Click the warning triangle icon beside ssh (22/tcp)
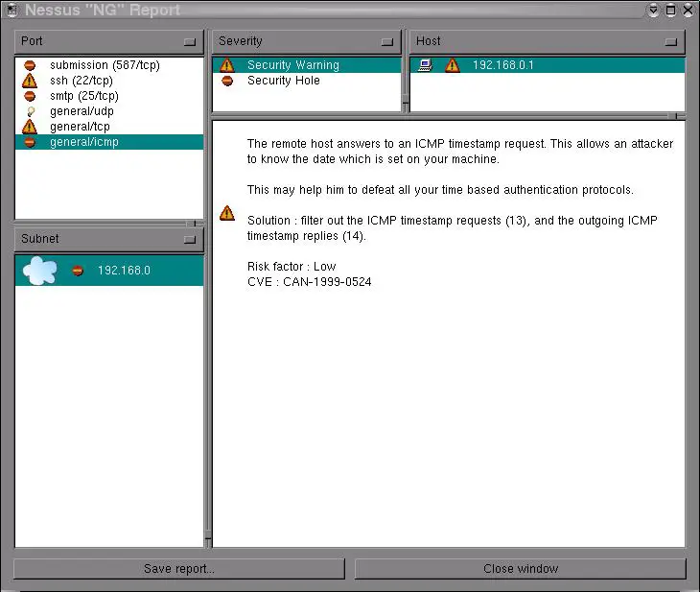 click(30, 81)
